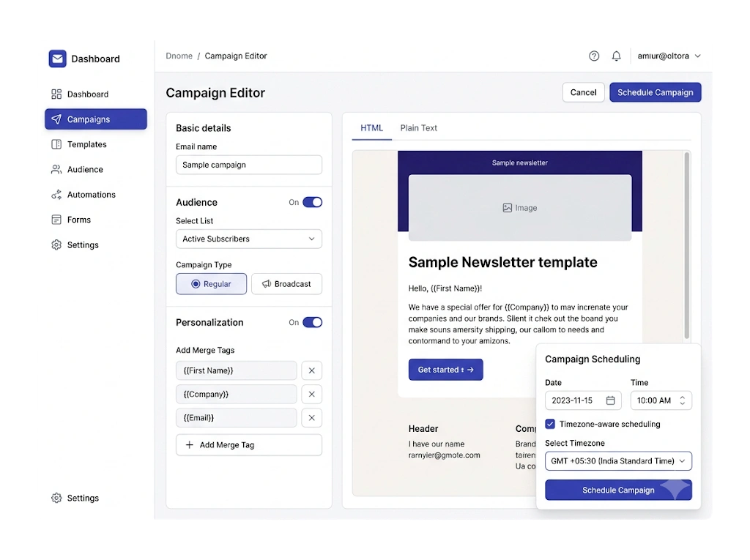Click top Schedule Campaign button
Image resolution: width=750 pixels, height=560 pixels.
click(x=656, y=92)
